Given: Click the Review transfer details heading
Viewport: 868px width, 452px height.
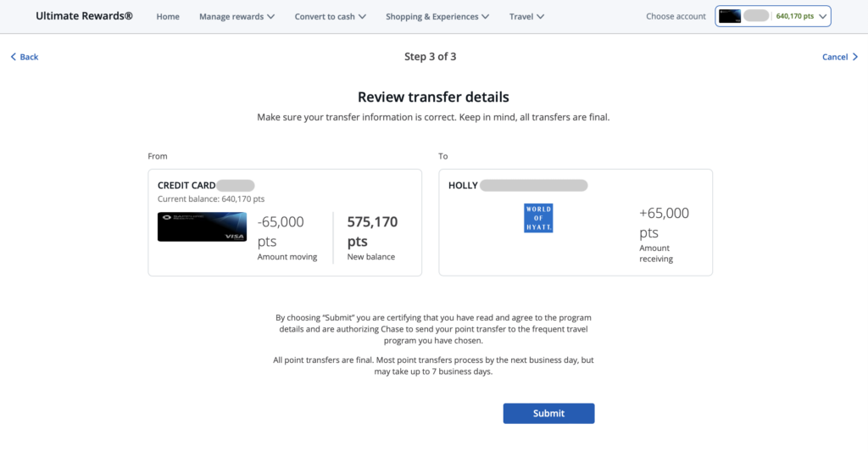Looking at the screenshot, I should click(x=433, y=98).
